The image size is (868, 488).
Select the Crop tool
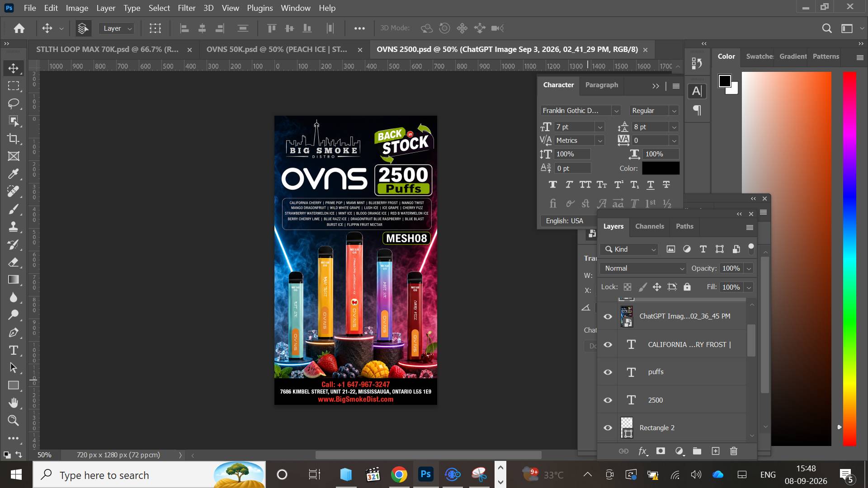click(x=14, y=139)
